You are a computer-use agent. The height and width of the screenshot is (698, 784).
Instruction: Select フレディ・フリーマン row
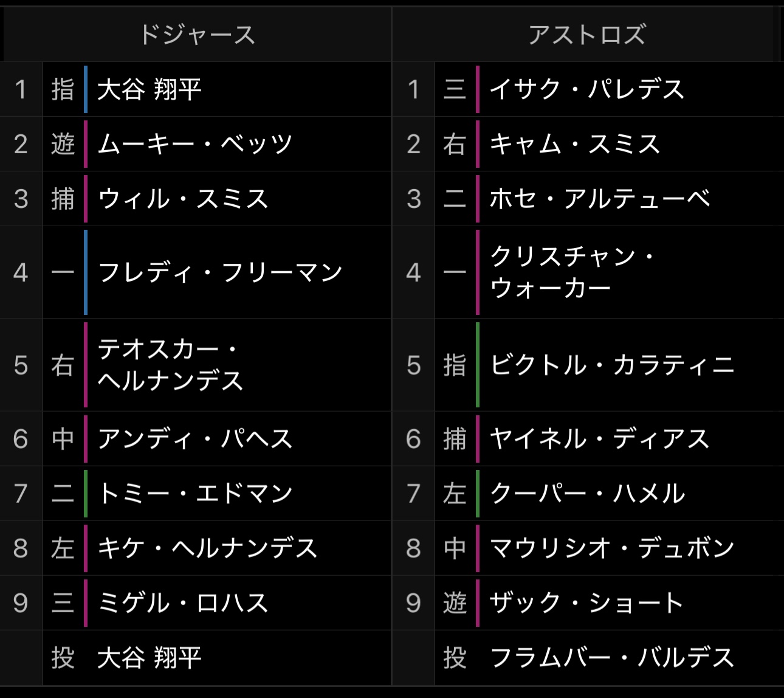196,272
